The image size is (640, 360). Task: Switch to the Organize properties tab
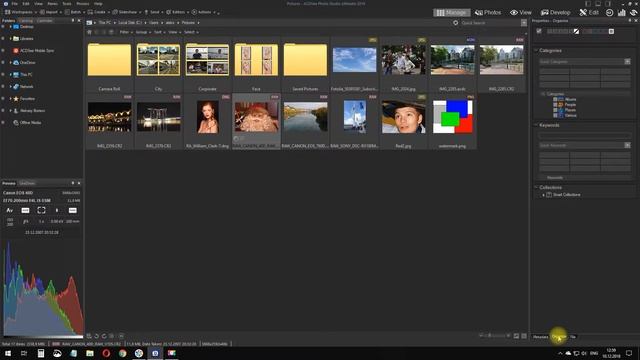point(559,337)
